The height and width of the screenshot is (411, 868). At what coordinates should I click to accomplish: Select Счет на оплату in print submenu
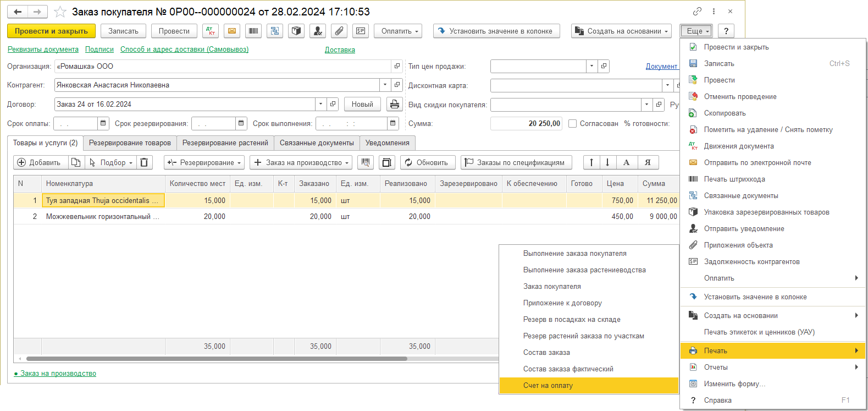[548, 386]
